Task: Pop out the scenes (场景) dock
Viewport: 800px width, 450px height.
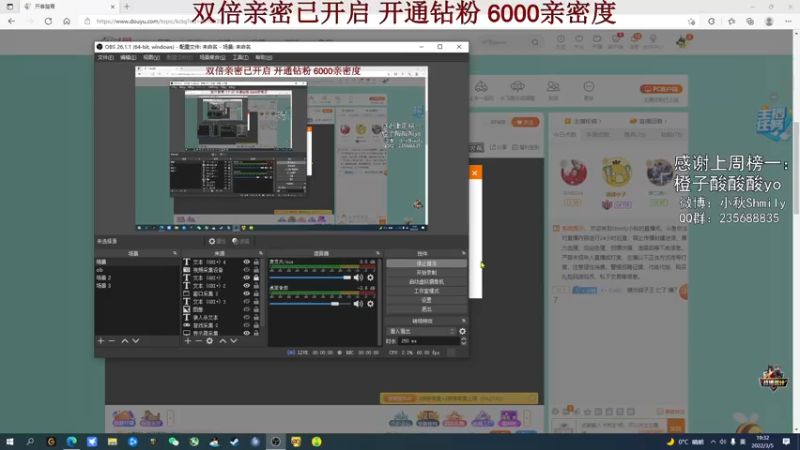Action: 175,253
